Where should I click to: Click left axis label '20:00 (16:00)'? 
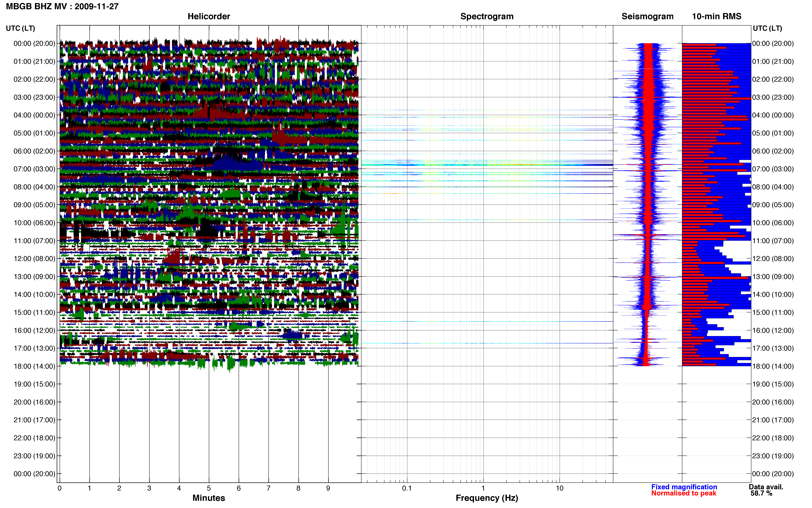34,402
